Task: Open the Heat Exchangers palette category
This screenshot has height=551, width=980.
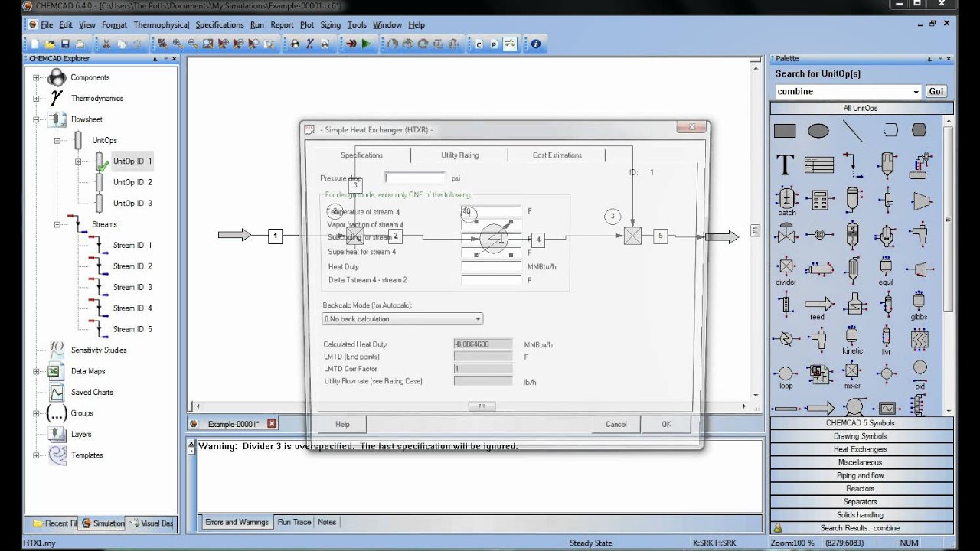Action: [861, 449]
